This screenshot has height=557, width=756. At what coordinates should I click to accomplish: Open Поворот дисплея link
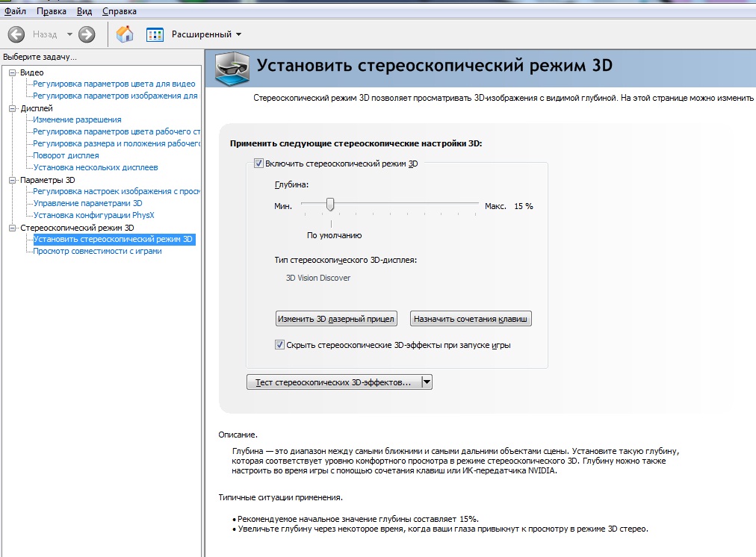(x=66, y=155)
